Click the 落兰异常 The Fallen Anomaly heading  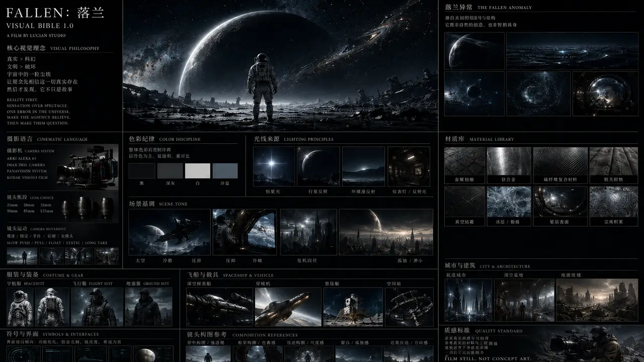point(488,7)
